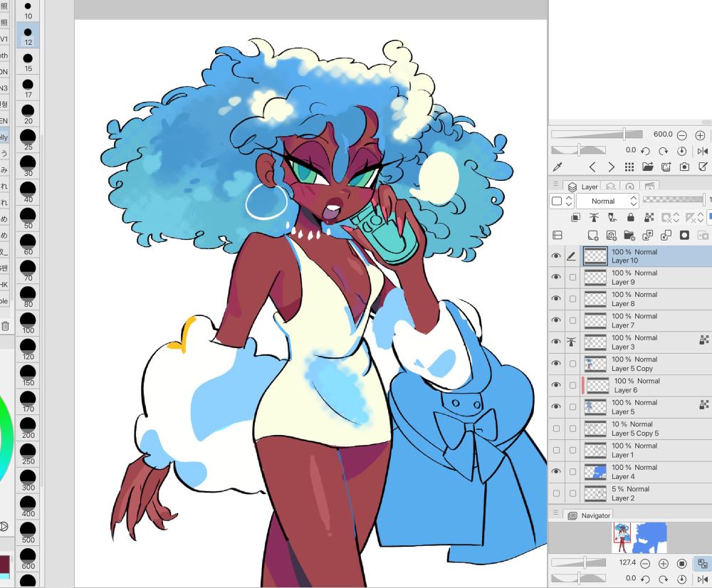Screen dimensions: 712x588
Task: Pick the 500 brush size preset
Action: 28,533
